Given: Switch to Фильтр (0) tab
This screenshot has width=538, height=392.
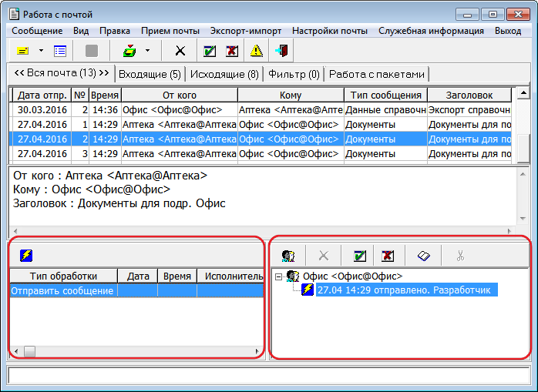Looking at the screenshot, I should 294,74.
